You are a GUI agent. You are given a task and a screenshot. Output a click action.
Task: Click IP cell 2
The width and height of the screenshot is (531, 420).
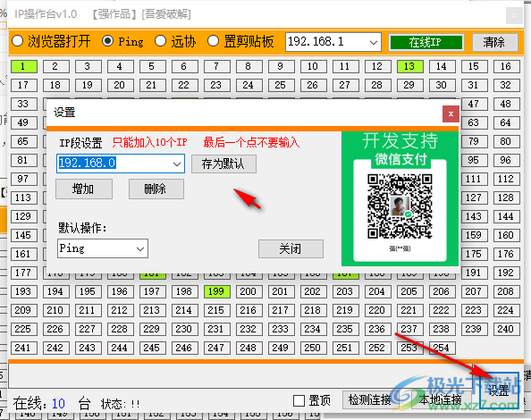56,66
